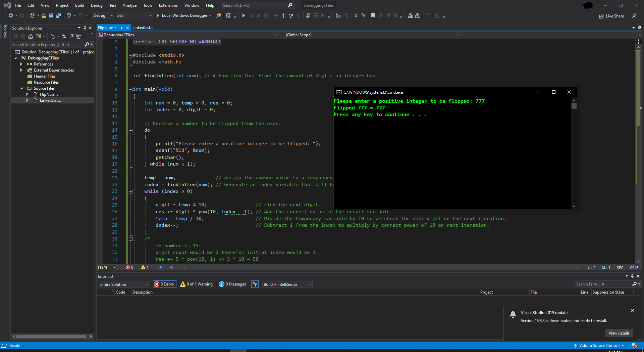
Task: Click Sync with Active Document icon
Action: click(x=64, y=36)
